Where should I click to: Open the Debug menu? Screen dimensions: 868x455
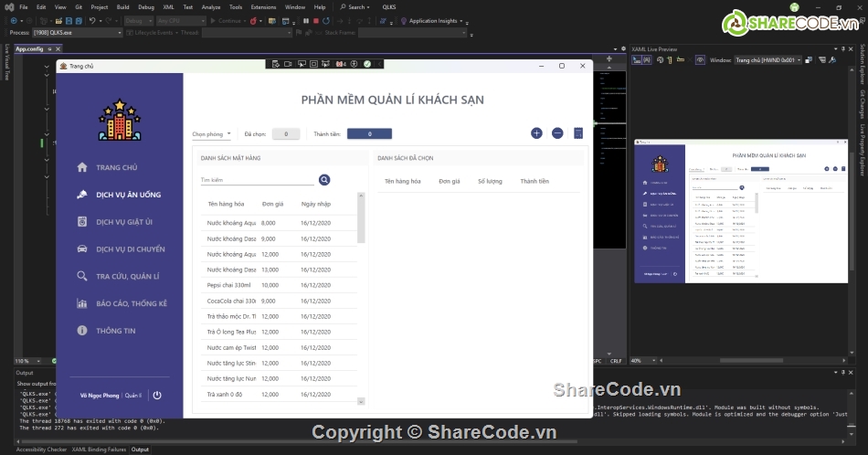click(145, 6)
